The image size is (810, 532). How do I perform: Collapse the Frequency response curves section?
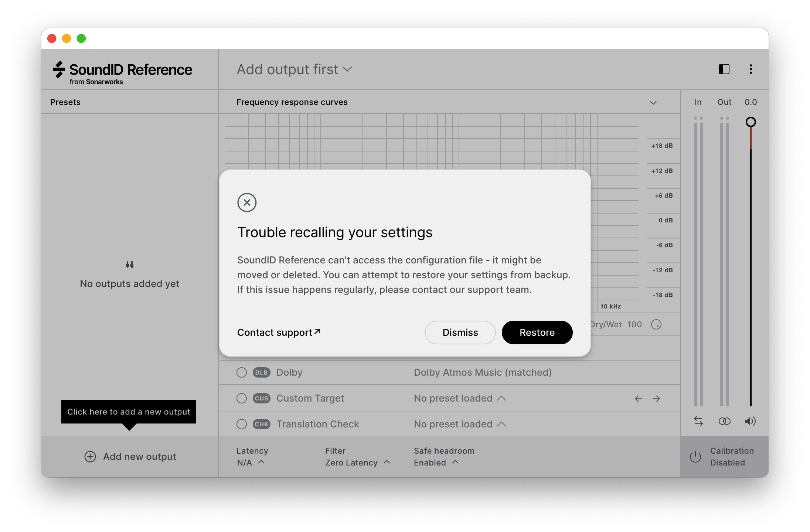click(x=653, y=102)
